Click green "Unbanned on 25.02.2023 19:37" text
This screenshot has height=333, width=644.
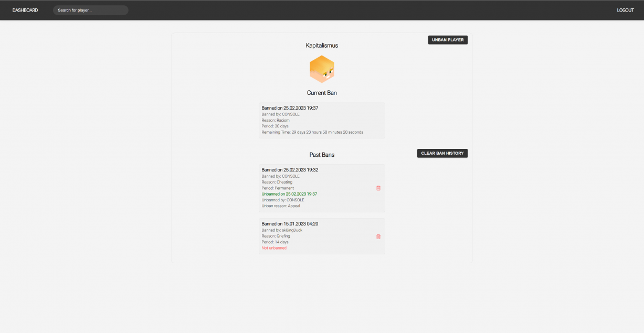pyautogui.click(x=289, y=194)
